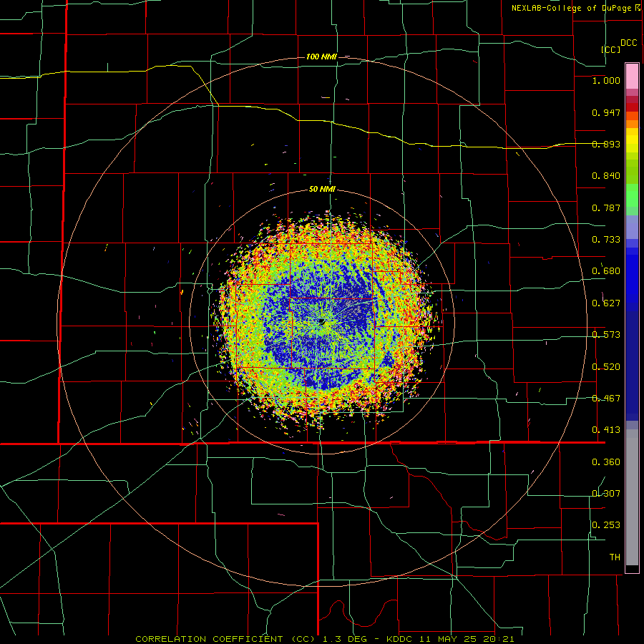
Task: Click the 1.000 color scale value
Action: coord(606,80)
